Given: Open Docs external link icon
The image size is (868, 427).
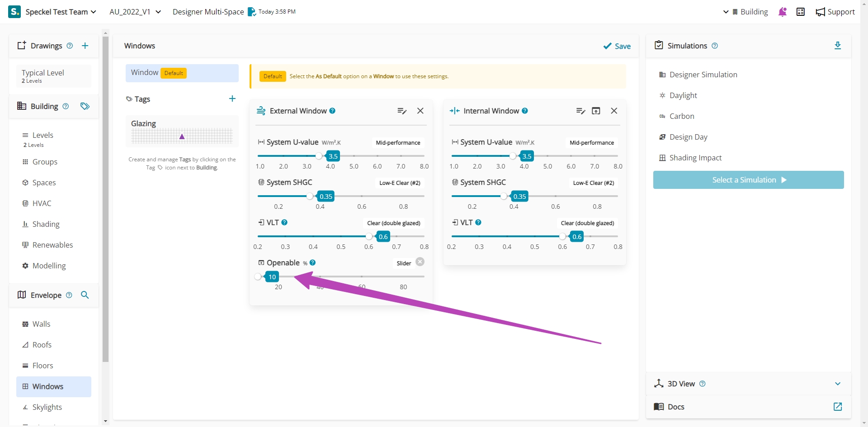Looking at the screenshot, I should click(x=837, y=407).
